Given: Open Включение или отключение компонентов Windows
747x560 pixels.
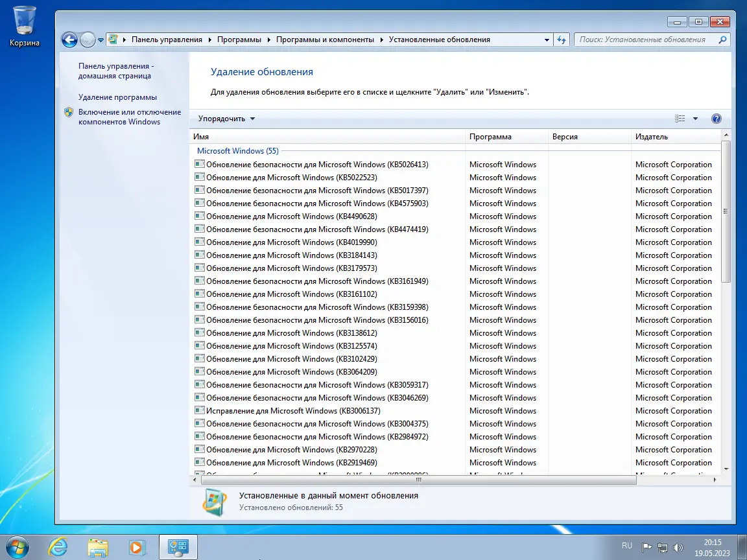Looking at the screenshot, I should click(x=130, y=117).
